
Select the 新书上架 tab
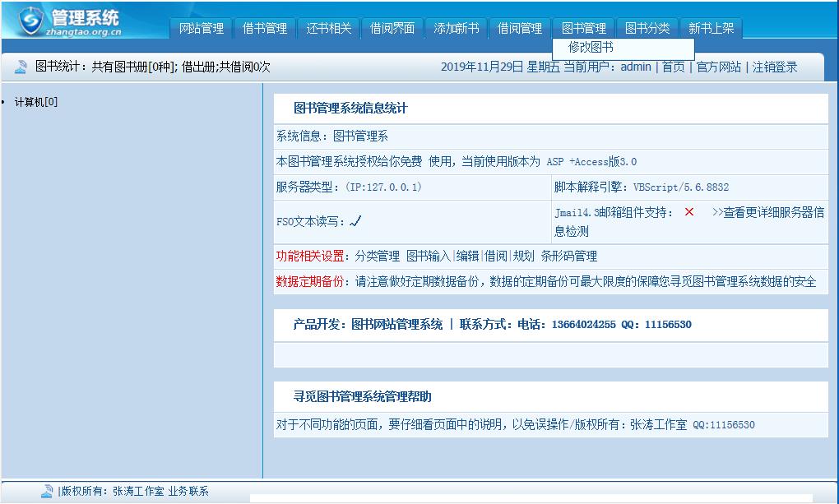click(x=711, y=27)
